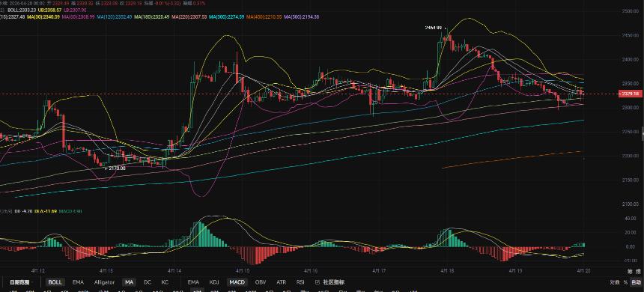Click the 4月 18 date axis label

pyautogui.click(x=447, y=272)
